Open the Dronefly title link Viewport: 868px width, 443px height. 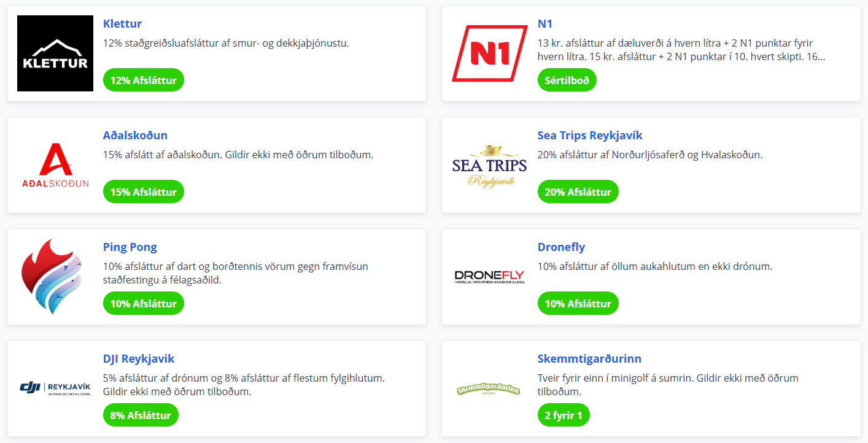click(x=561, y=247)
